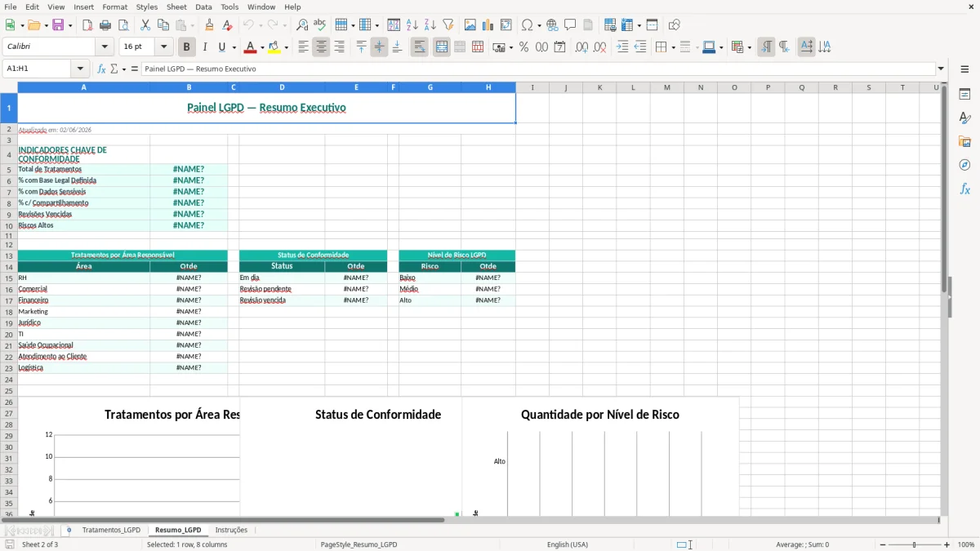Click Increase Indent icon

tap(622, 47)
